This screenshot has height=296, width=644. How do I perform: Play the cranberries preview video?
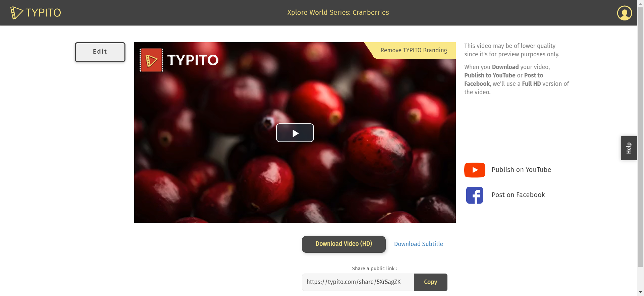click(x=295, y=133)
